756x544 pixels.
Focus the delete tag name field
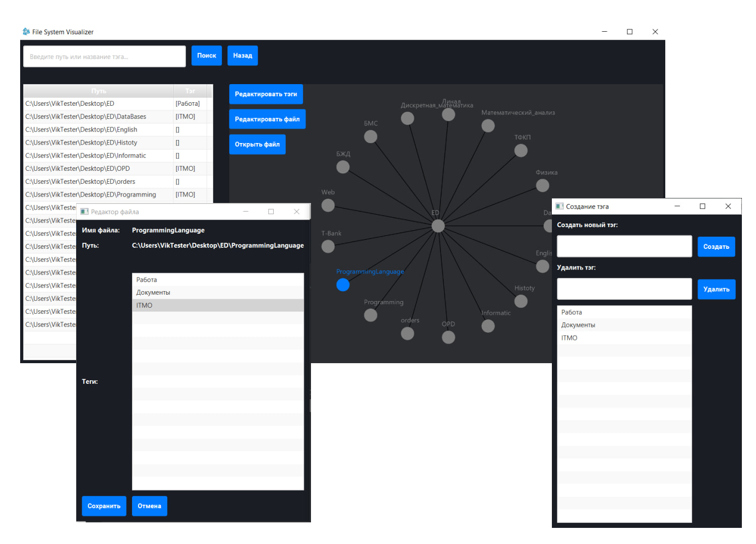click(x=624, y=289)
